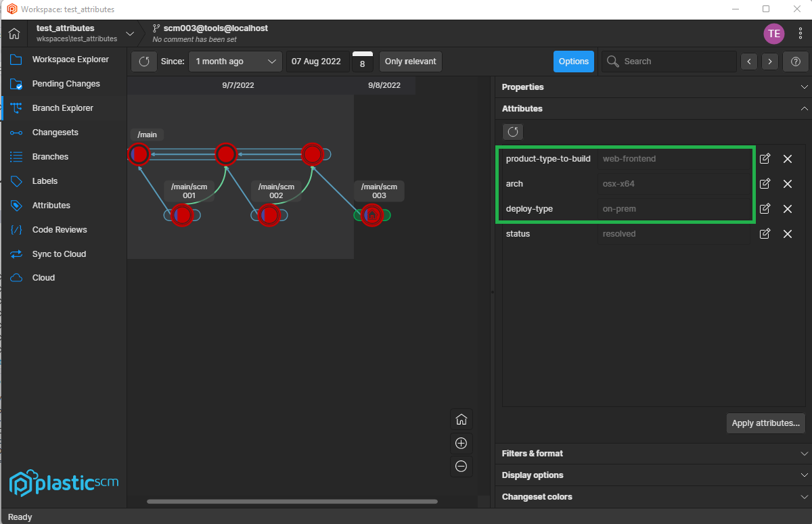This screenshot has width=812, height=524.
Task: Click the Apply attributes button
Action: click(765, 423)
